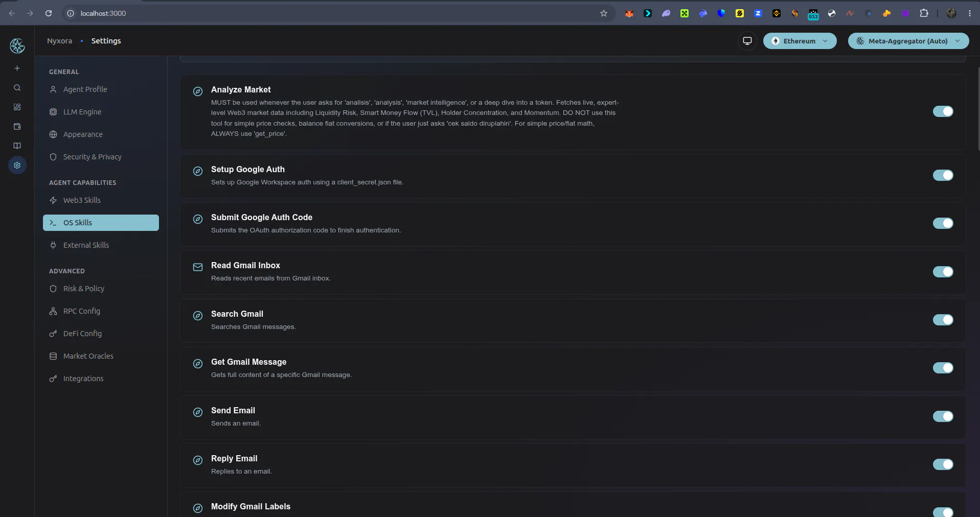Open Security & Privacy settings
This screenshot has width=980, height=517.
[101, 157]
